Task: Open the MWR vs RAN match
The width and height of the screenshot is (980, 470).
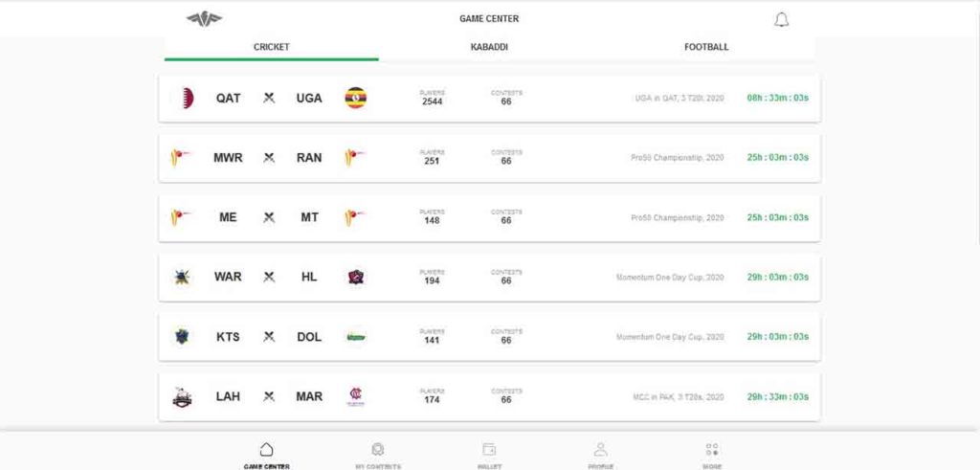Action: (x=489, y=158)
